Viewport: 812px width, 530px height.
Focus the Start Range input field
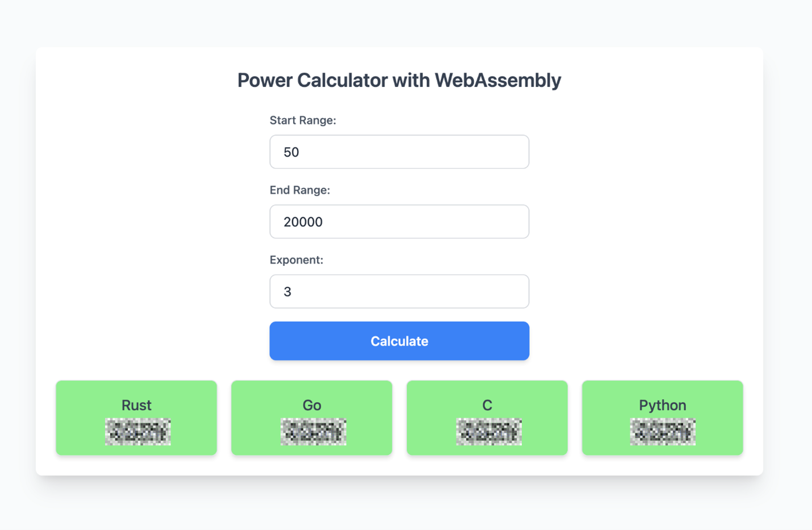(x=399, y=152)
